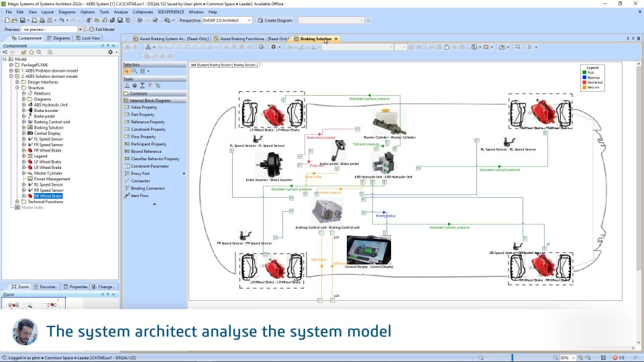Collapse 2. AEBS Solution domain model
644x362 pixels.
click(11, 76)
